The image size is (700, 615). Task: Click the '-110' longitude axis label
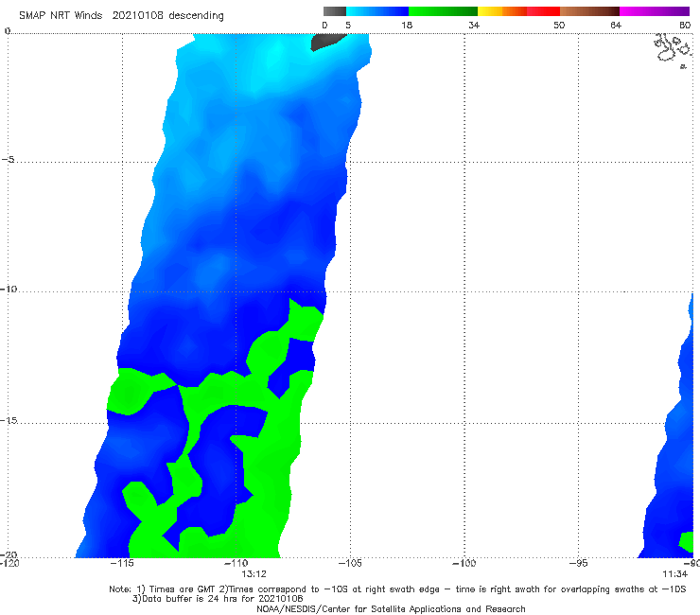click(236, 563)
